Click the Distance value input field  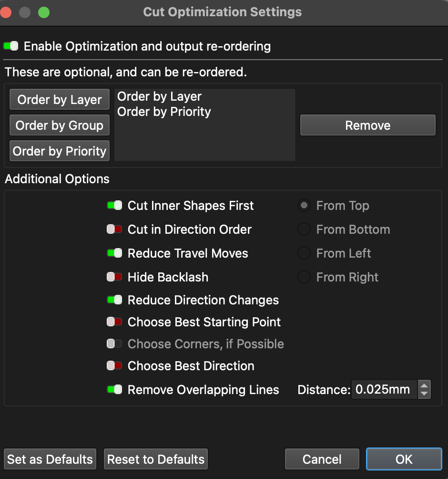(384, 390)
